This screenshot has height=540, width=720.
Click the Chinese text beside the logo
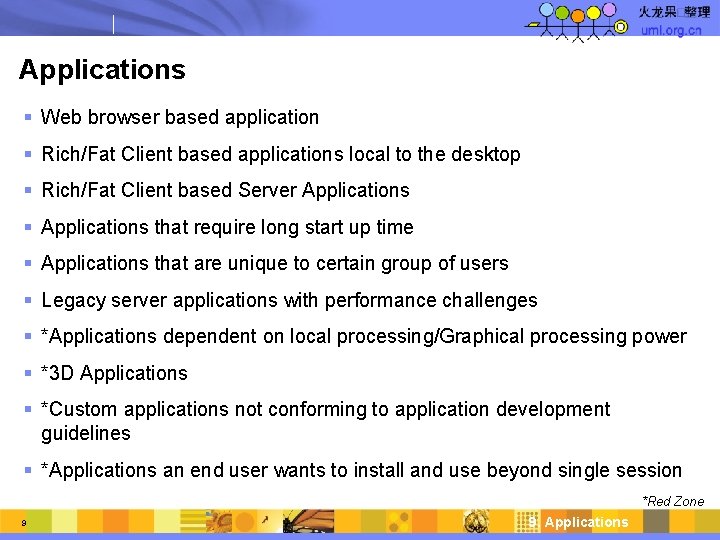coord(675,12)
